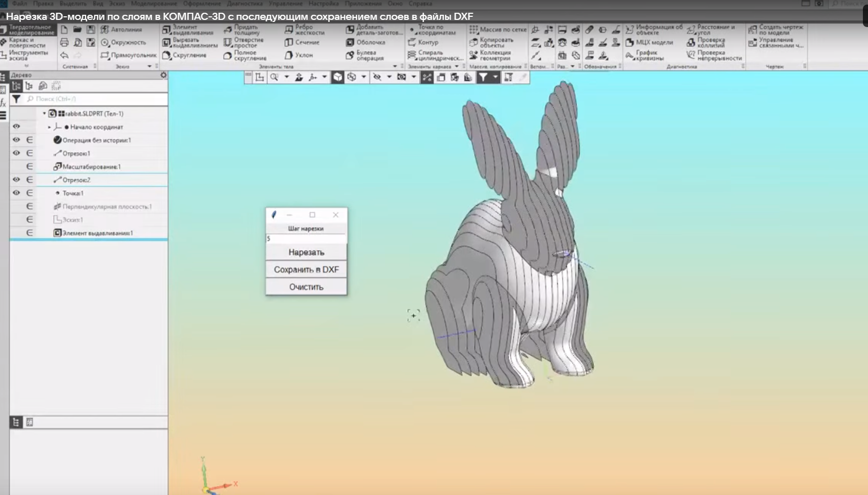Pick the Прямоугольник rectangle tool
This screenshot has height=495, width=868.
129,55
